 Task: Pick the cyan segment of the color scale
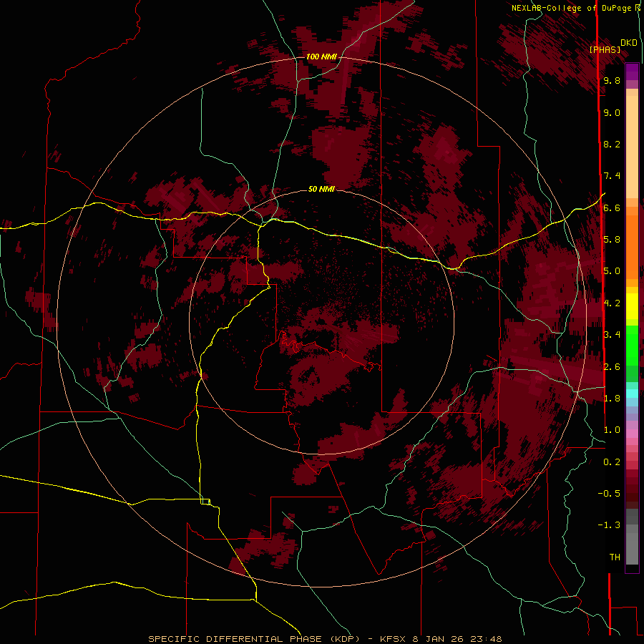click(x=632, y=394)
